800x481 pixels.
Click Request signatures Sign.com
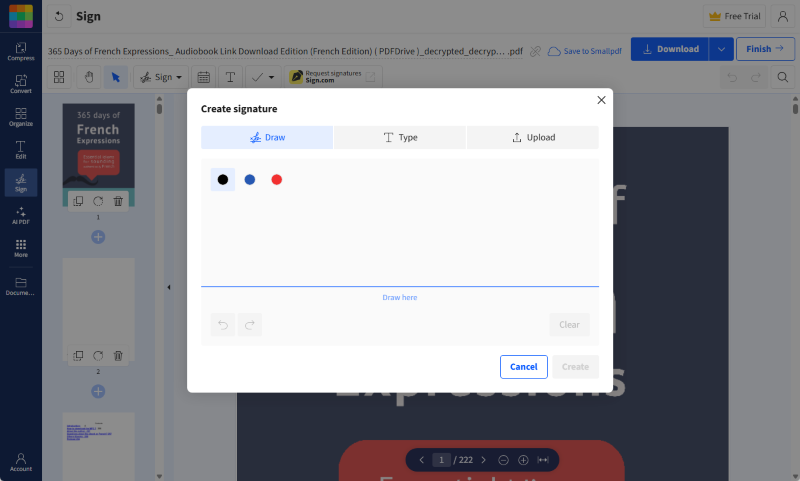click(333, 77)
